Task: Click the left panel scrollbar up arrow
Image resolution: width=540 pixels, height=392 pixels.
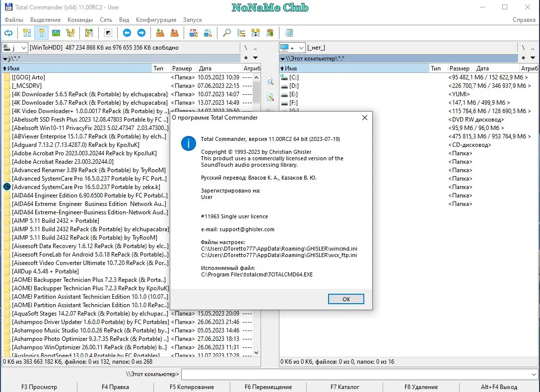Action: coord(256,77)
